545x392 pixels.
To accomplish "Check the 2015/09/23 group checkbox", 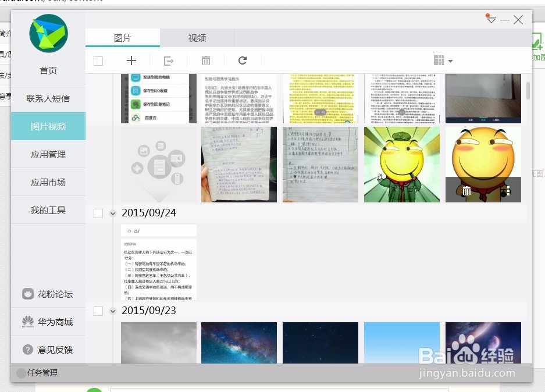I will [98, 311].
